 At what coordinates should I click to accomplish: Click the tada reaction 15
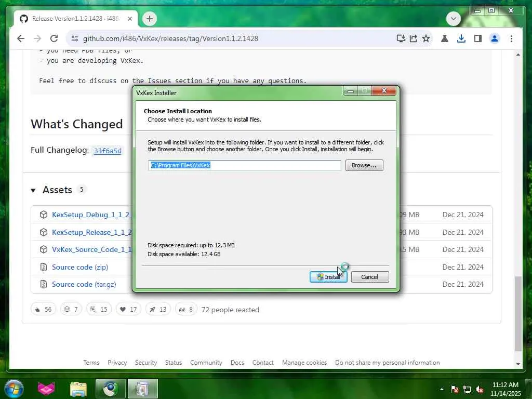99,310
